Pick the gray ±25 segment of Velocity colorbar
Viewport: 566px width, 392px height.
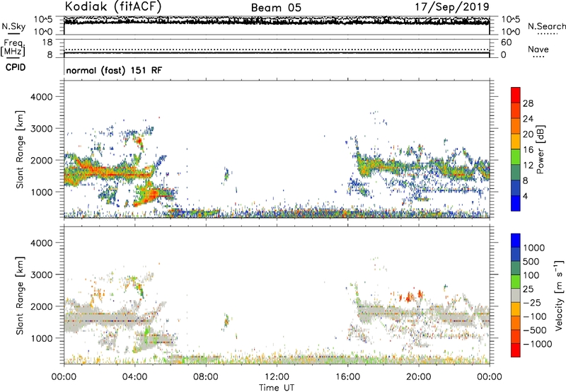(516, 296)
